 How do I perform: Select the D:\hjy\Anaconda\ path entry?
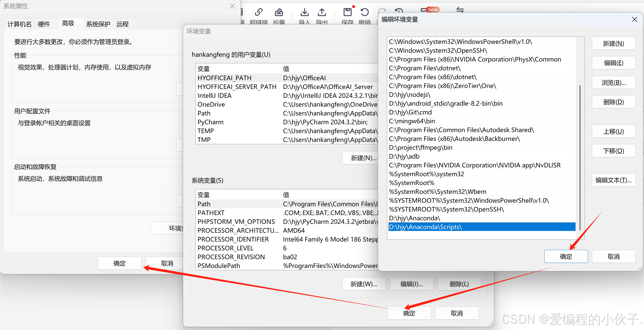[x=415, y=218]
